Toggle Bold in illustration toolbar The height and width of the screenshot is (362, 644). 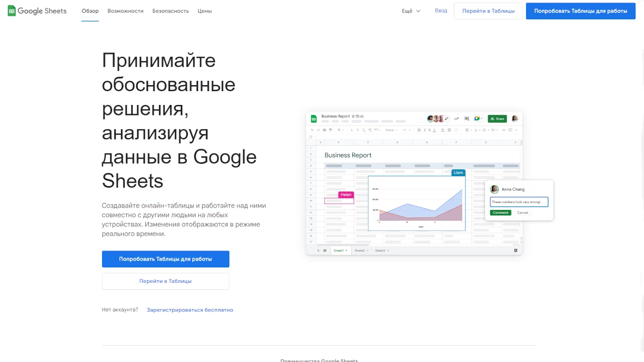[419, 130]
